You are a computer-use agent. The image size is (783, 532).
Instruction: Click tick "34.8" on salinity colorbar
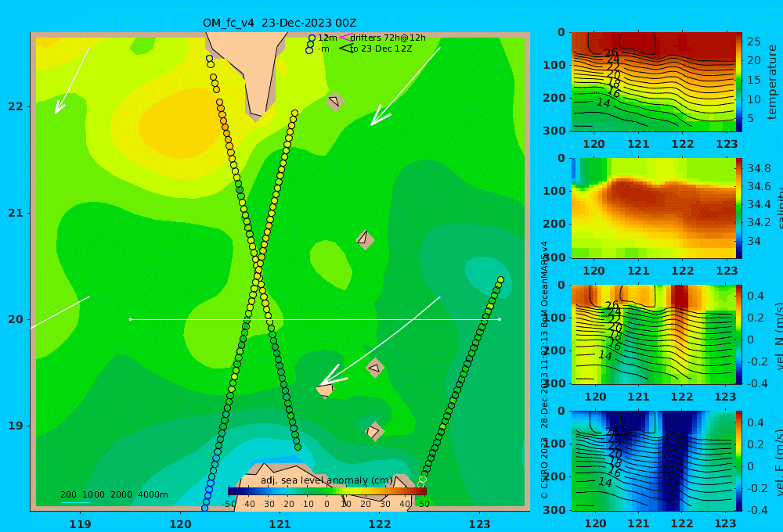[x=759, y=168]
